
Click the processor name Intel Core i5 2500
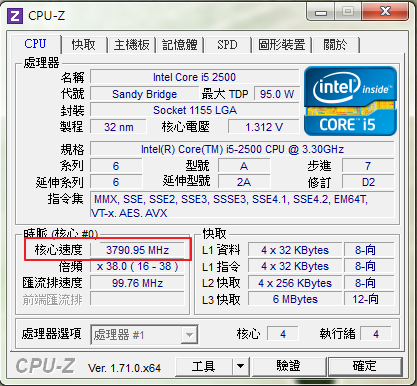[195, 77]
